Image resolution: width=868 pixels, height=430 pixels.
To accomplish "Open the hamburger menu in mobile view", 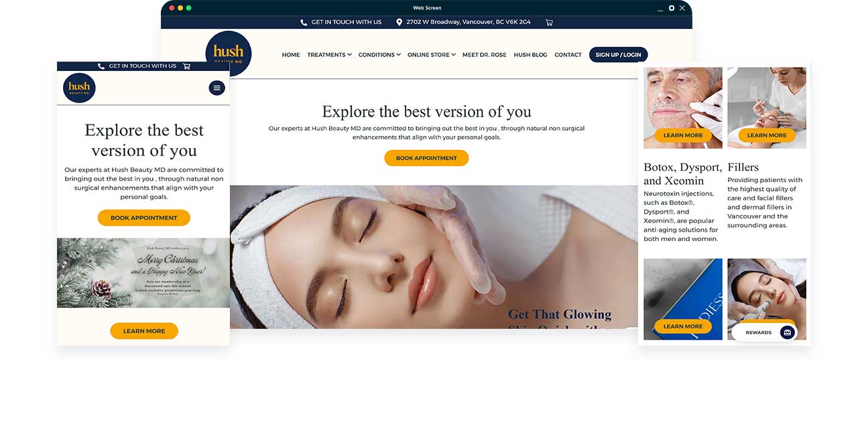I will tap(216, 88).
